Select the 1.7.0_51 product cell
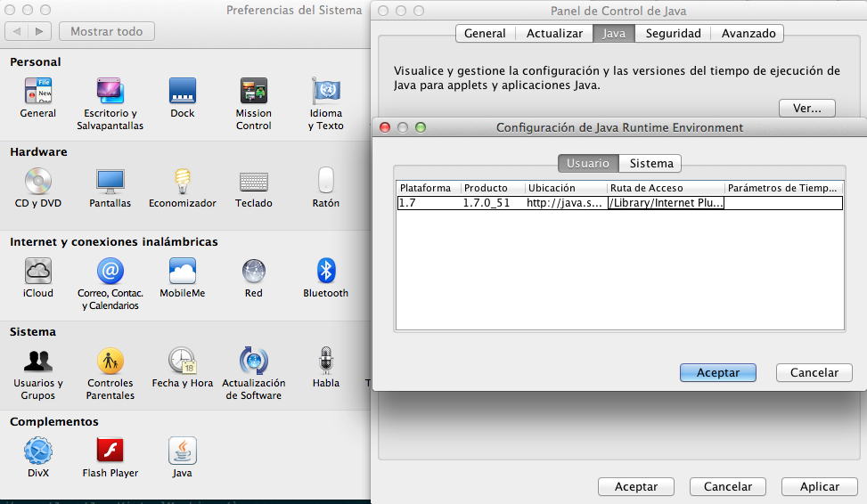Screen dimensions: 867x504 pos(494,203)
